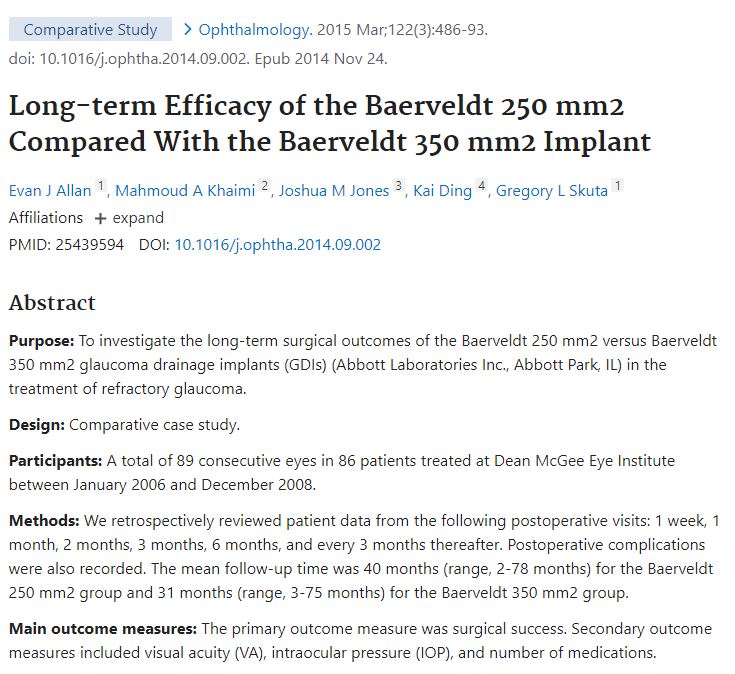The image size is (735, 674).
Task: Click the chevron arrow before Ophthalmology
Action: [188, 30]
